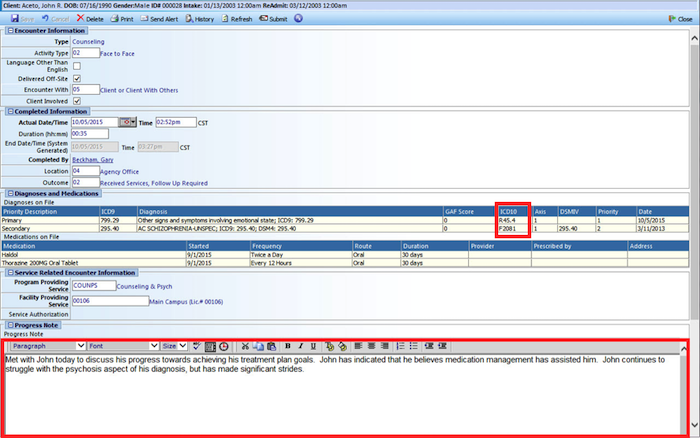The image size is (700, 438).
Task: Align note text to the left
Action: (358, 346)
